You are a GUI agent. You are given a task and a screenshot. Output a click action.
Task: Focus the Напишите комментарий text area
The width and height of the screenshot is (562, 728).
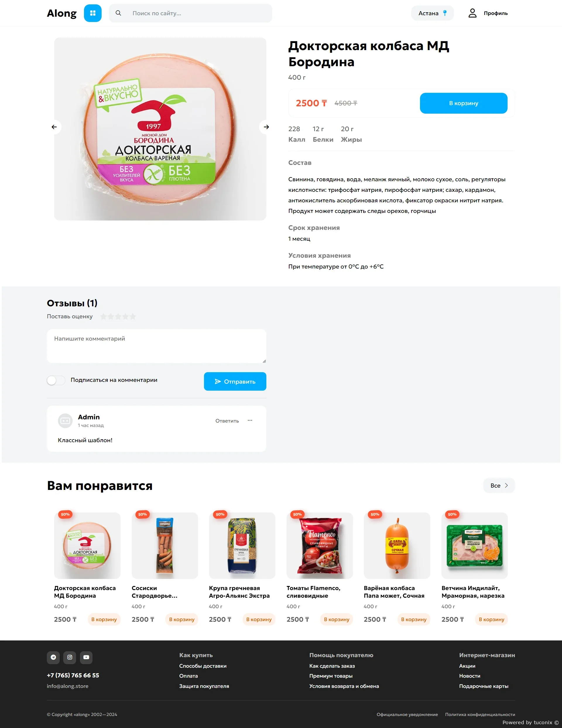(x=157, y=346)
